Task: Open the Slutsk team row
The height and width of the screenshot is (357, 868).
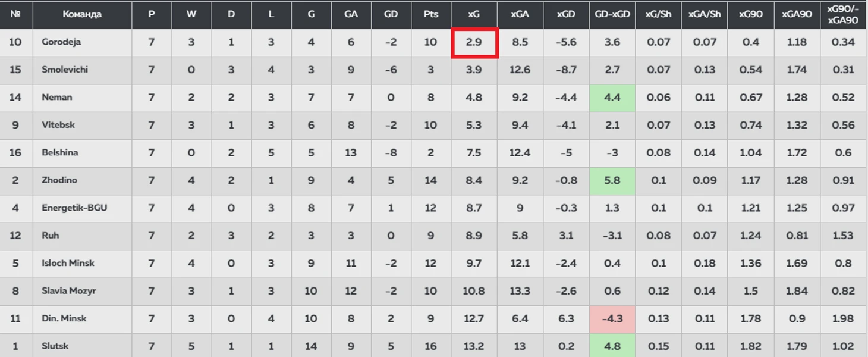Action: coord(433,346)
